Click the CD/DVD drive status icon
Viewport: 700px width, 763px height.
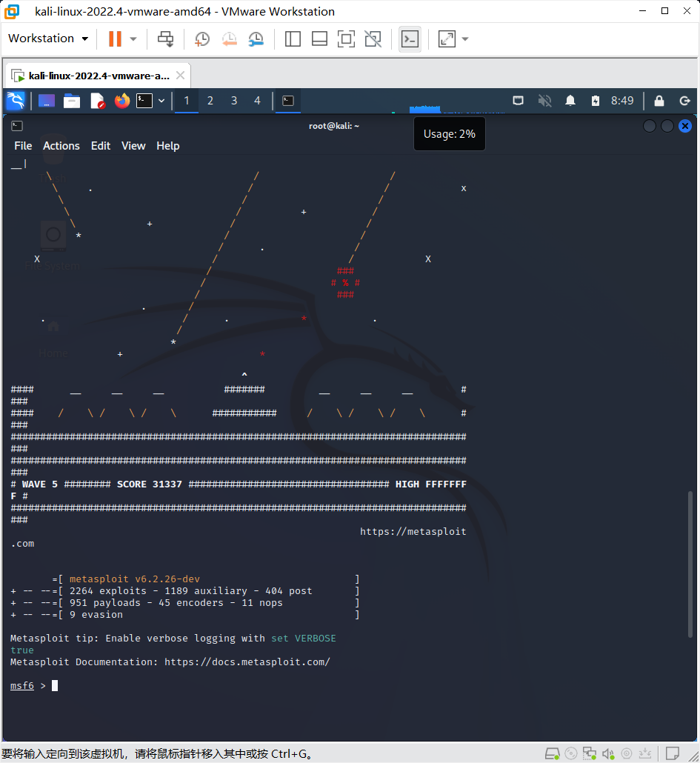[571, 754]
